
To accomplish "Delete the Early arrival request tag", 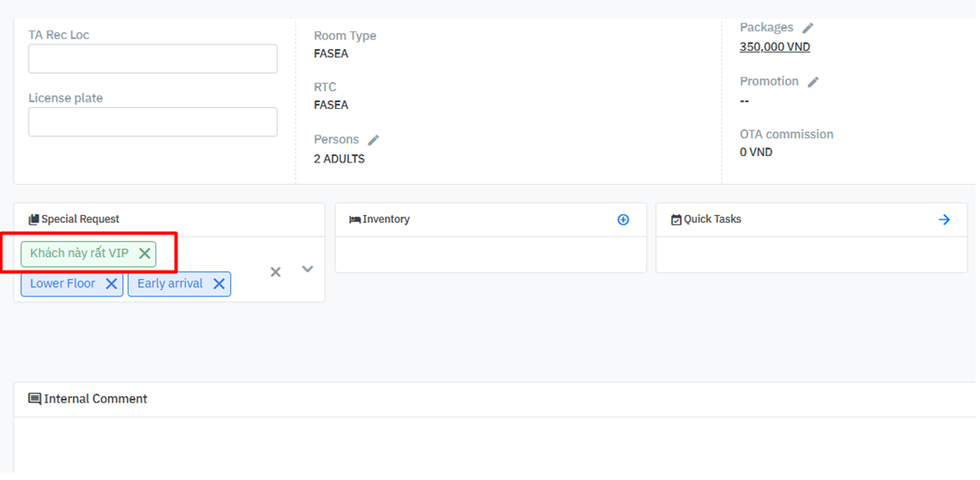I will (219, 284).
